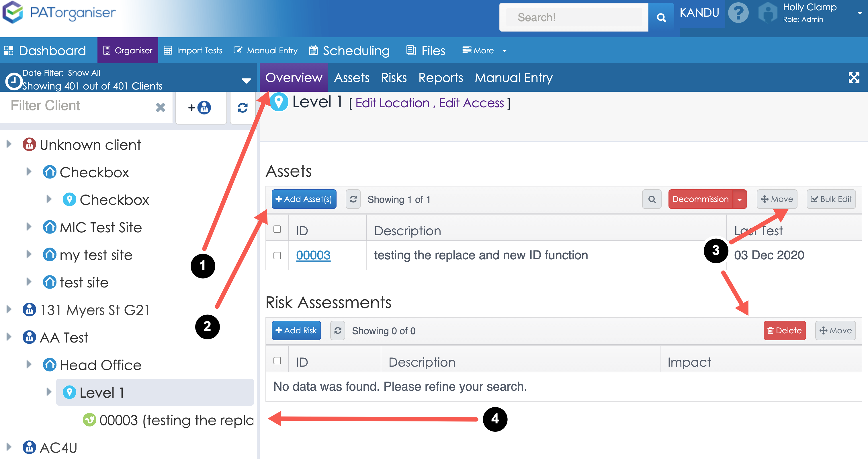Viewport: 868px width, 459px height.
Task: Toggle the Assets table select-all checkbox
Action: tap(277, 229)
